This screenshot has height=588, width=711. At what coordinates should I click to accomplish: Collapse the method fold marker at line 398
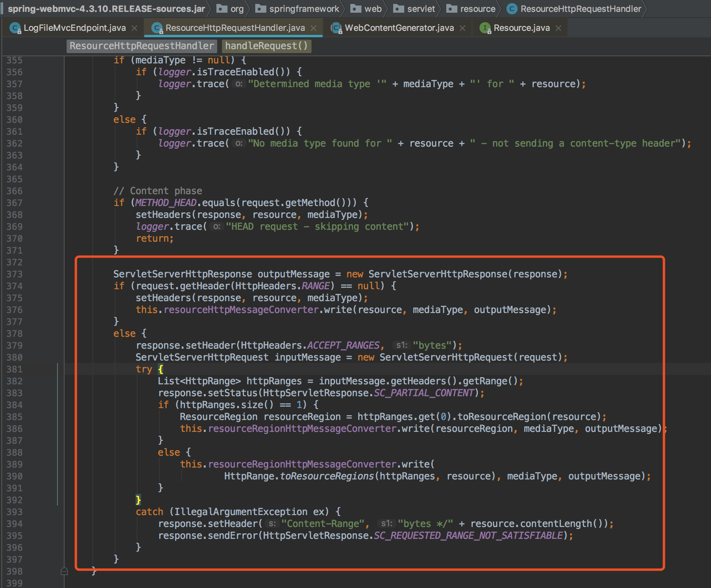(x=65, y=571)
